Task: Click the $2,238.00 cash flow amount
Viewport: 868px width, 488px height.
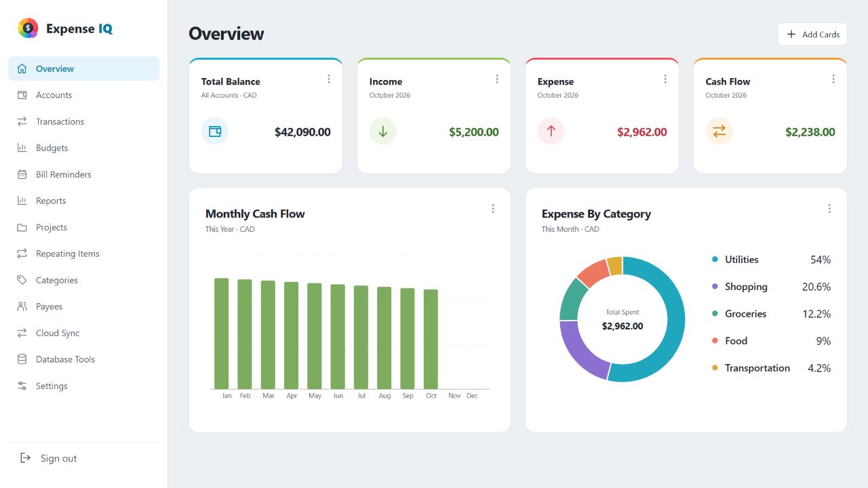Action: [x=810, y=132]
